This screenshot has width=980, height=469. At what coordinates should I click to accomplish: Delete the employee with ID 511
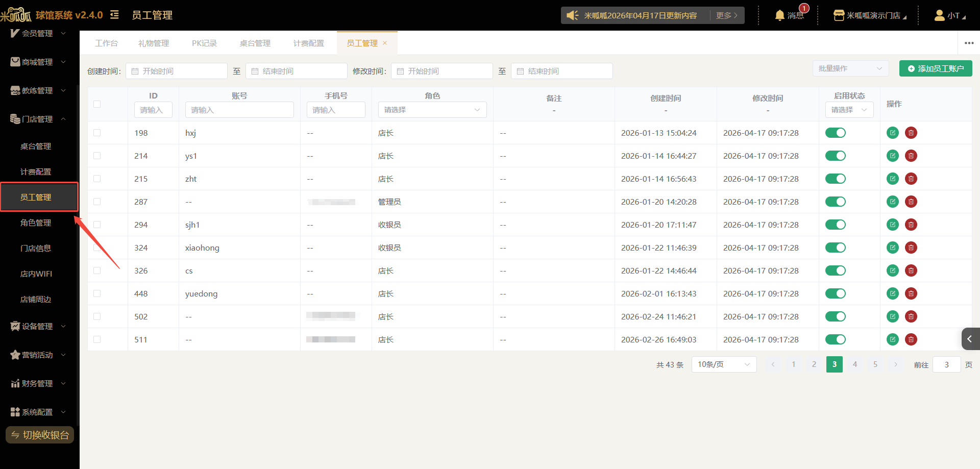[x=911, y=339]
